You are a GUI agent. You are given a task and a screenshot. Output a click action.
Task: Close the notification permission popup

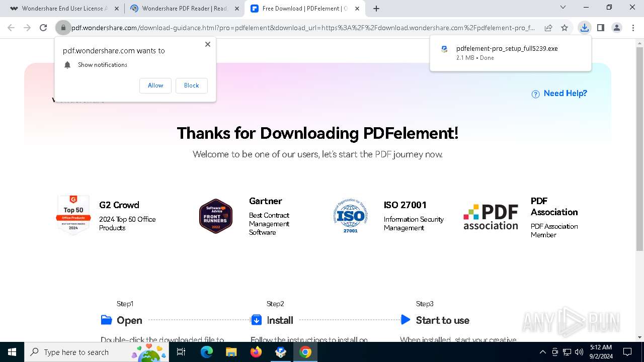[x=208, y=44]
